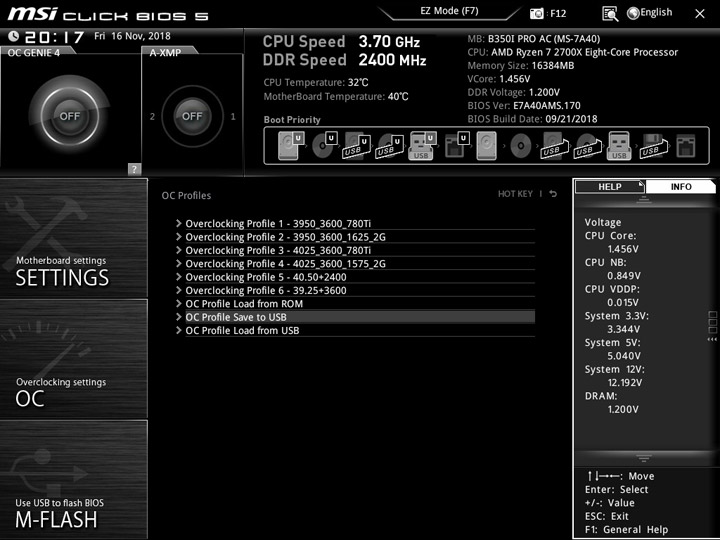Click the 20:17 time display

pyautogui.click(x=54, y=37)
